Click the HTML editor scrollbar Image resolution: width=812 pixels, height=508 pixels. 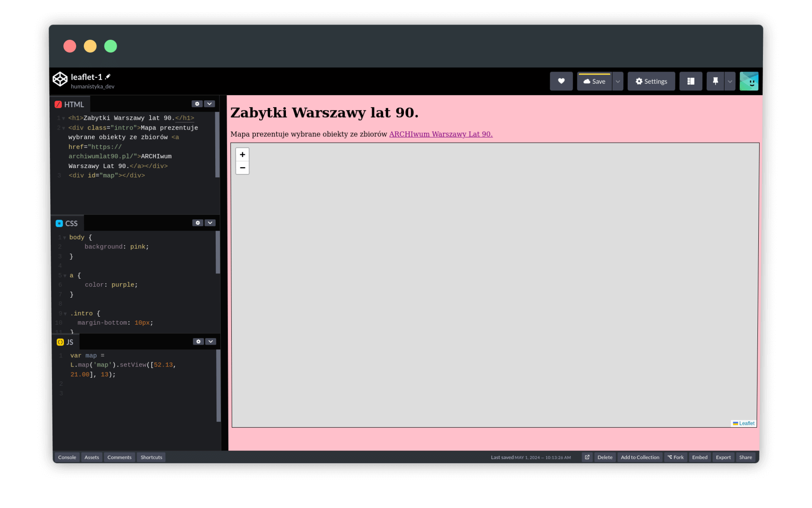217,145
